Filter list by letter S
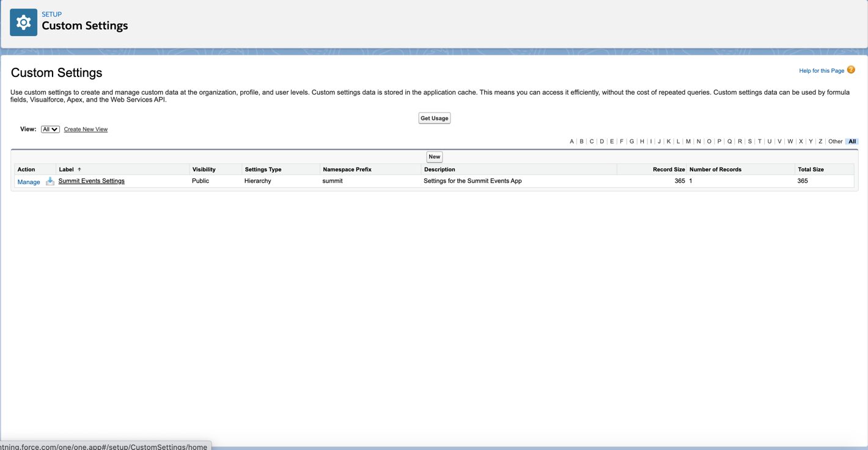The width and height of the screenshot is (868, 450). pyautogui.click(x=750, y=141)
